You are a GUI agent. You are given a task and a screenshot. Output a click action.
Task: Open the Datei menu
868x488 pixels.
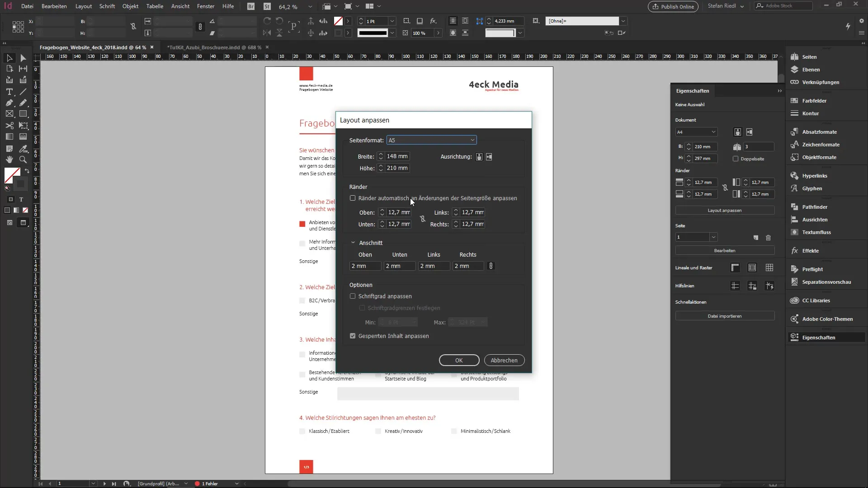pyautogui.click(x=27, y=6)
